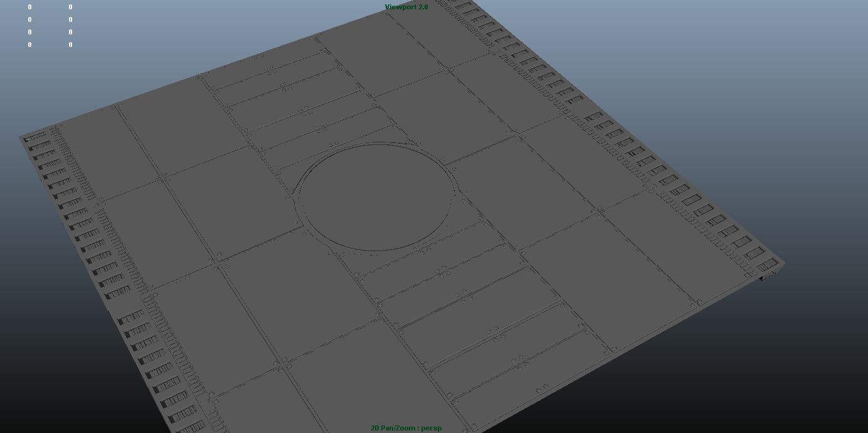The width and height of the screenshot is (868, 433).
Task: Click the bottom zero in right HUD column
Action: [70, 45]
